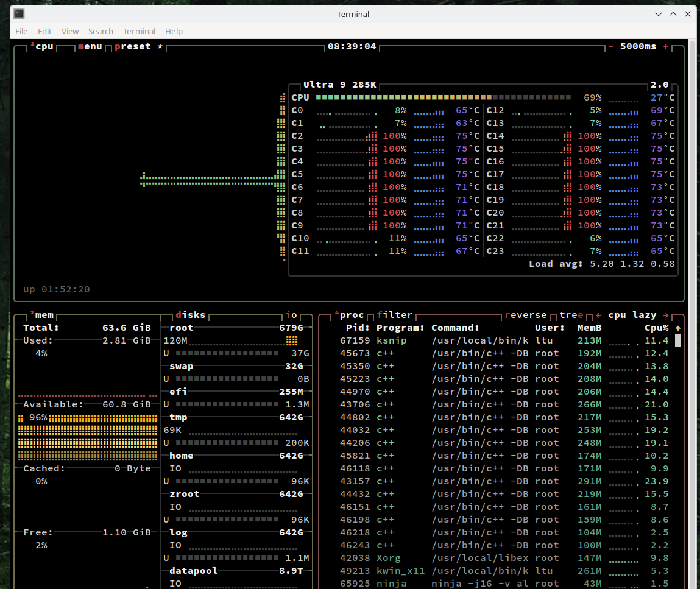Screen dimensions: 700x589
Task: Select previous sort column with left arrow
Action: coord(599,315)
